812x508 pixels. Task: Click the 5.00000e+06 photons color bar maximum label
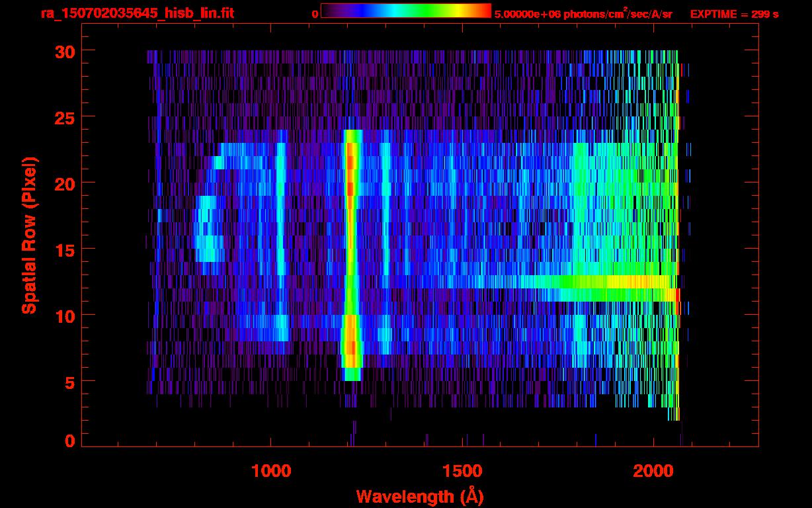(583, 14)
